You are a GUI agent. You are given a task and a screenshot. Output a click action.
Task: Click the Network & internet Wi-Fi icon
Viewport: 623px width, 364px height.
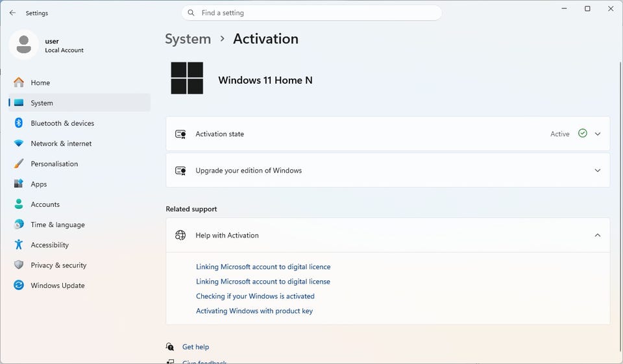click(x=19, y=143)
